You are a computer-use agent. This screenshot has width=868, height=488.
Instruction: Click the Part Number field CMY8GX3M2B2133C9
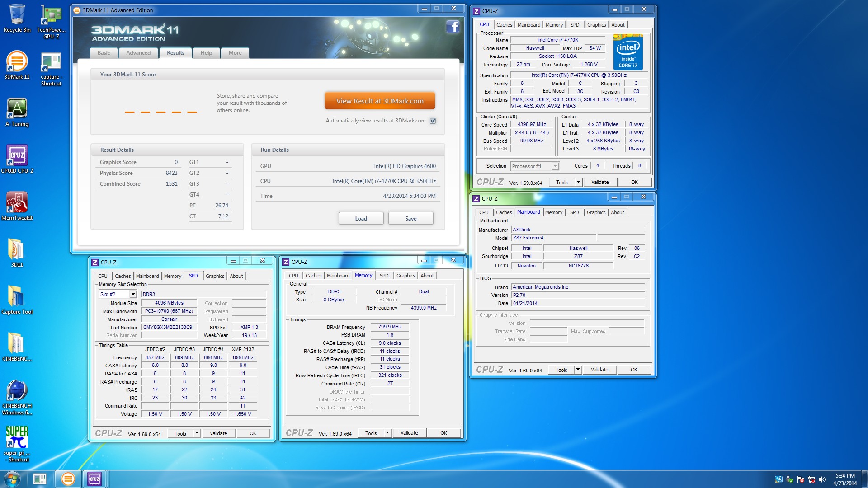pyautogui.click(x=169, y=327)
